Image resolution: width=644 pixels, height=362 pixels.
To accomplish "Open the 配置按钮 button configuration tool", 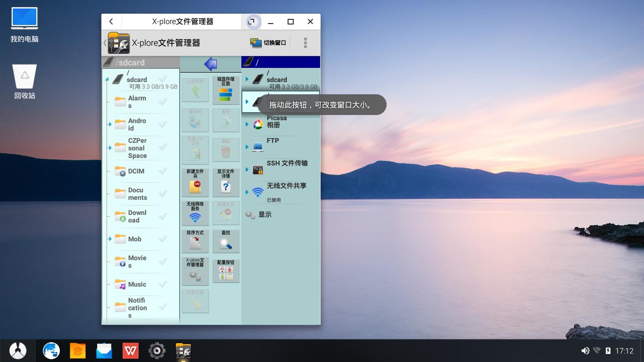I will pos(226,271).
